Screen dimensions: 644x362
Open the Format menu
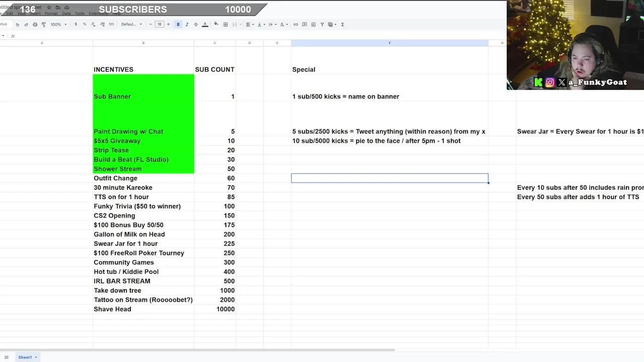pyautogui.click(x=51, y=14)
